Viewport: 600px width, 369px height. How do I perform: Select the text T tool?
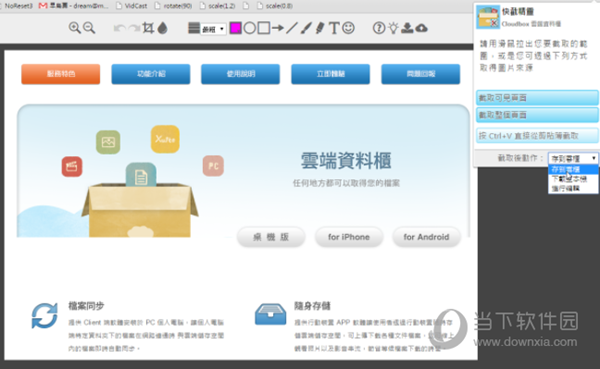point(334,28)
